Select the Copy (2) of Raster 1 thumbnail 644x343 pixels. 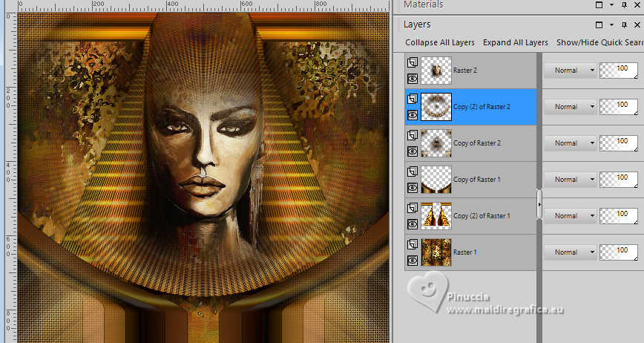point(436,216)
